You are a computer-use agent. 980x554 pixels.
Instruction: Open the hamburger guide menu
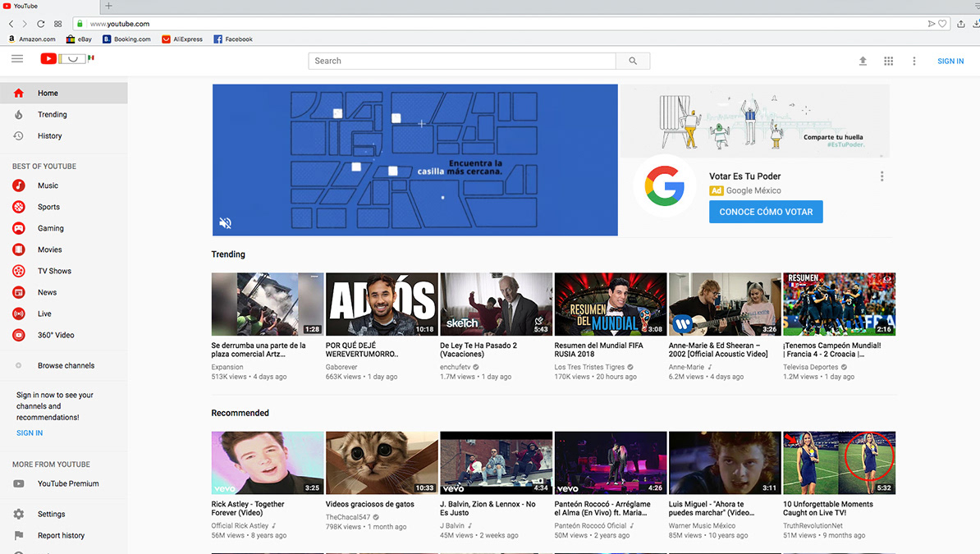click(x=17, y=59)
